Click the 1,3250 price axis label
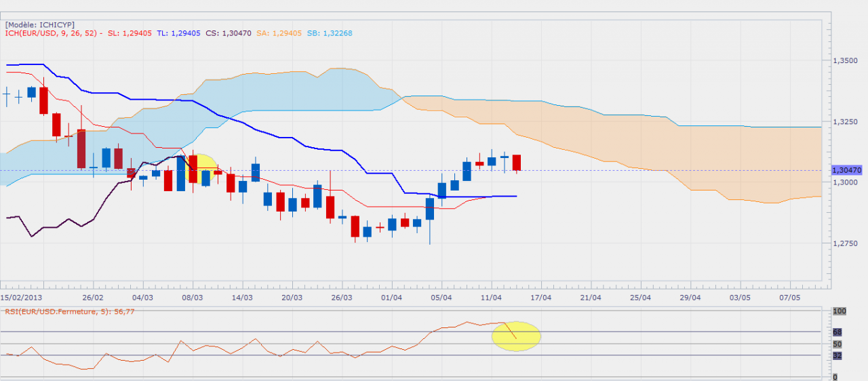 click(x=845, y=122)
